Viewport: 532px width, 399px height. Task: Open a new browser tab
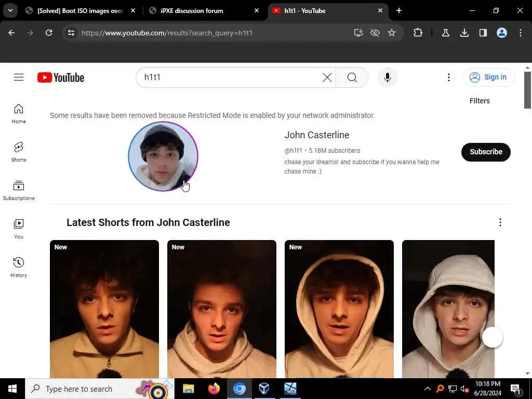(399, 11)
